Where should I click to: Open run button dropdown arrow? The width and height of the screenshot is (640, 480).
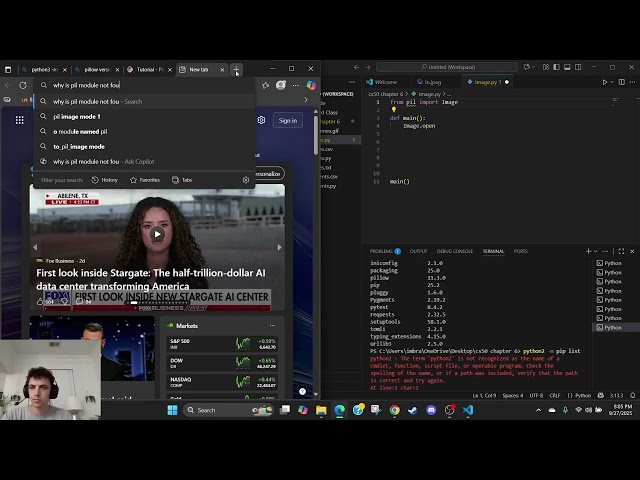point(611,82)
